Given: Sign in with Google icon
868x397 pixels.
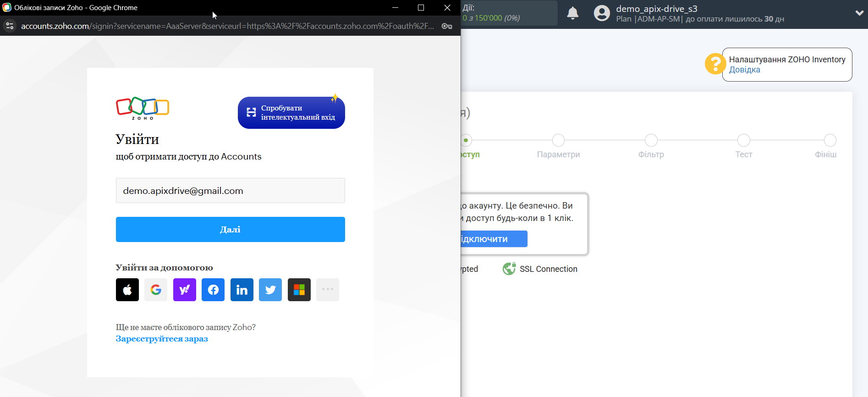Looking at the screenshot, I should 156,290.
